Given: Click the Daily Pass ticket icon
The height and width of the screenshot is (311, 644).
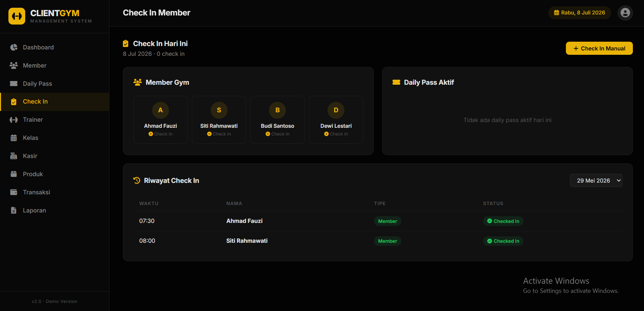Looking at the screenshot, I should 14,84.
